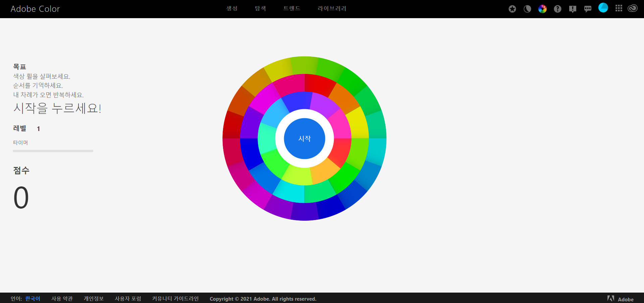
Task: Open the apps grid launcher
Action: pos(619,8)
